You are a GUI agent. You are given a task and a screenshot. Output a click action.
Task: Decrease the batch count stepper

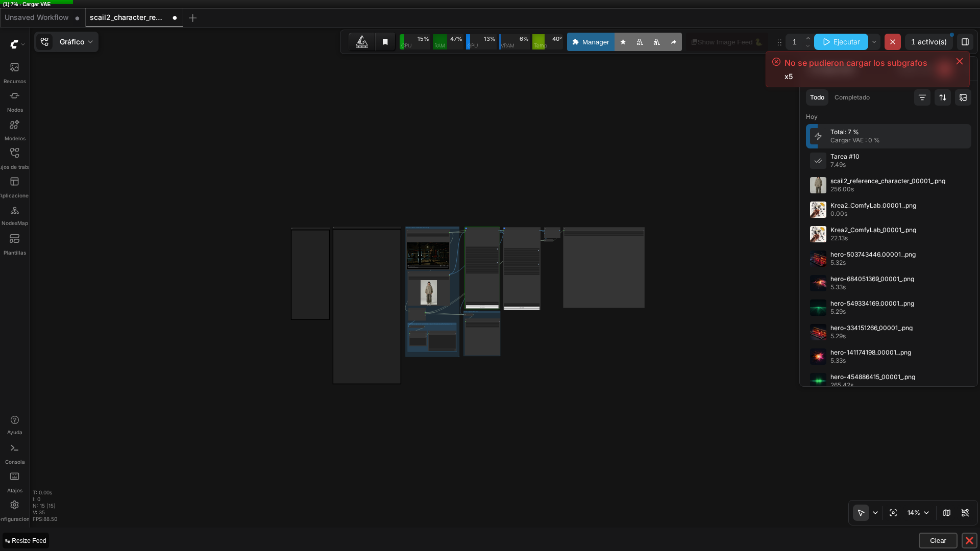click(x=807, y=46)
